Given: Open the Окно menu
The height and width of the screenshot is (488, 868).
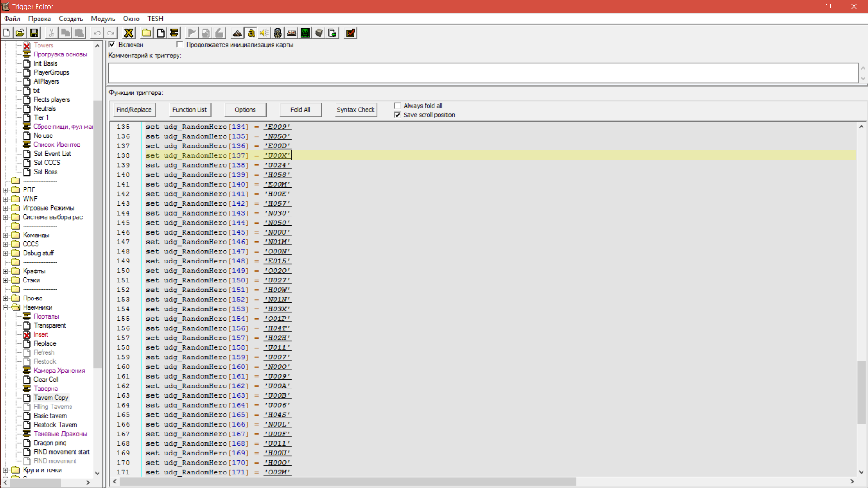Looking at the screenshot, I should point(131,19).
